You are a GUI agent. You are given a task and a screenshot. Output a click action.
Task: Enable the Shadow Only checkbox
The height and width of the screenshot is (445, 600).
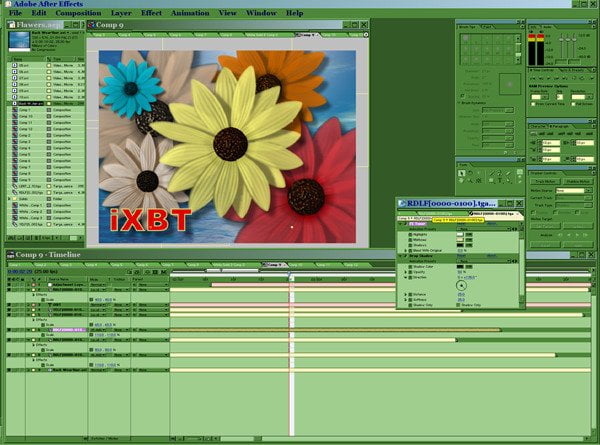click(x=458, y=305)
